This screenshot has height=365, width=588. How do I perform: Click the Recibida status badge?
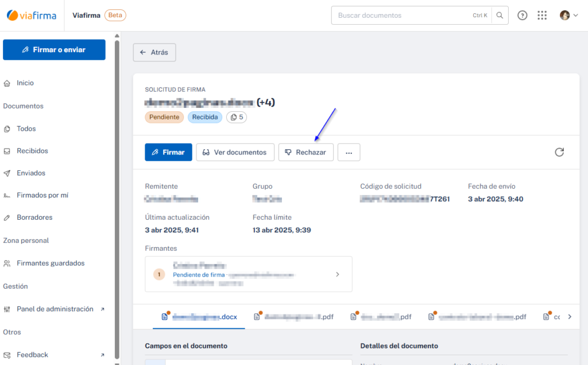(205, 117)
